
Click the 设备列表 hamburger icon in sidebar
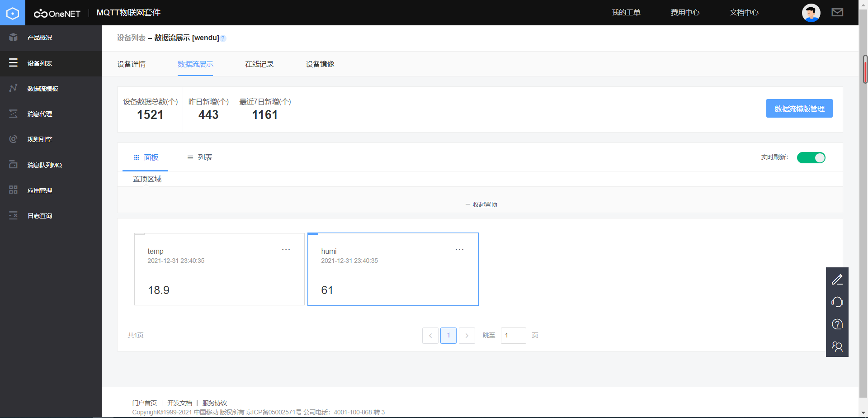(13, 63)
